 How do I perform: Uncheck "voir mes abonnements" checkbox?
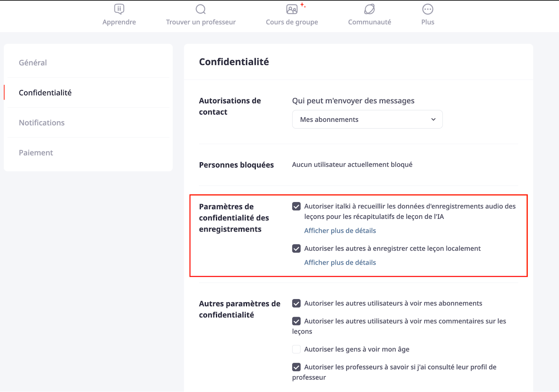(x=296, y=303)
